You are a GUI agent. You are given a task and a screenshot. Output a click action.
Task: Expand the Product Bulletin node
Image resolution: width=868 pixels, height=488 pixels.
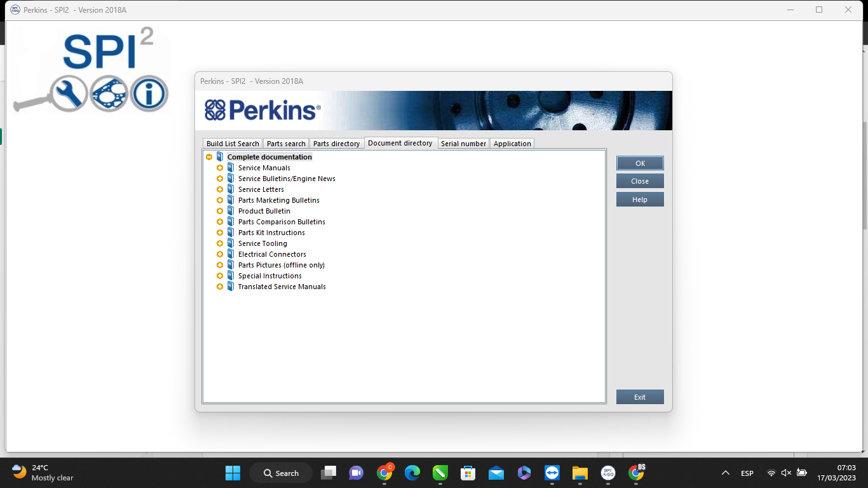click(220, 210)
